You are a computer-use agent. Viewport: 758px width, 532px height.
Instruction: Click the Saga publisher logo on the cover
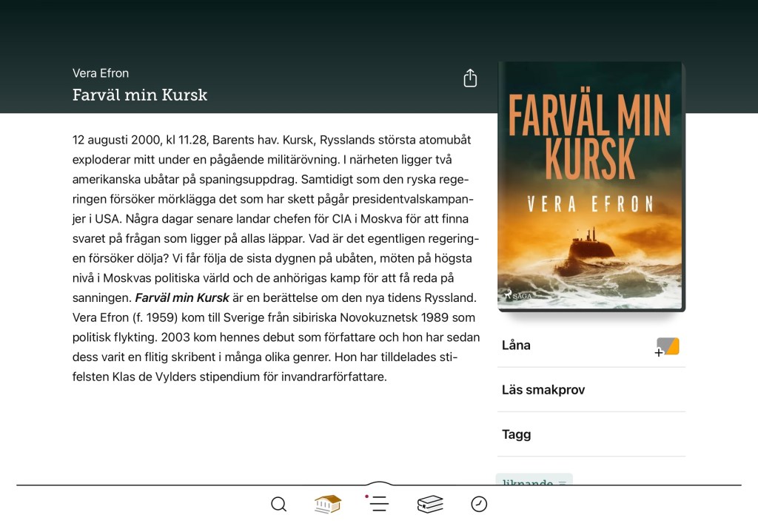517,294
